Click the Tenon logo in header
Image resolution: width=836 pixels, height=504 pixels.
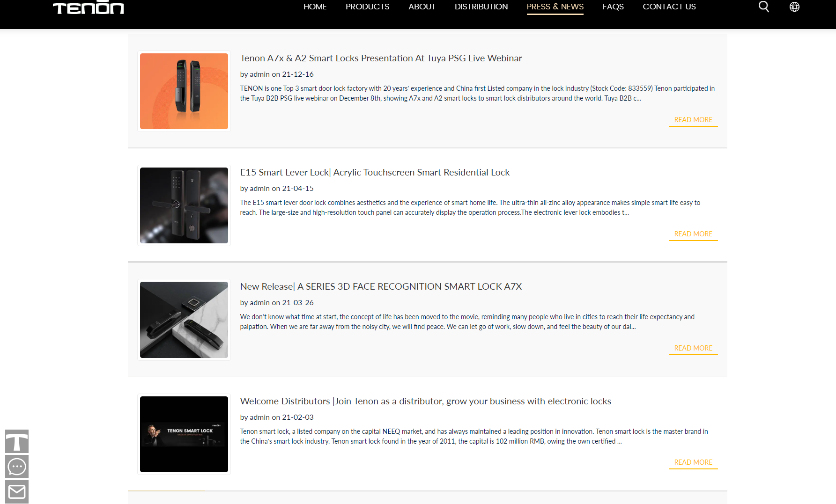pos(88,8)
